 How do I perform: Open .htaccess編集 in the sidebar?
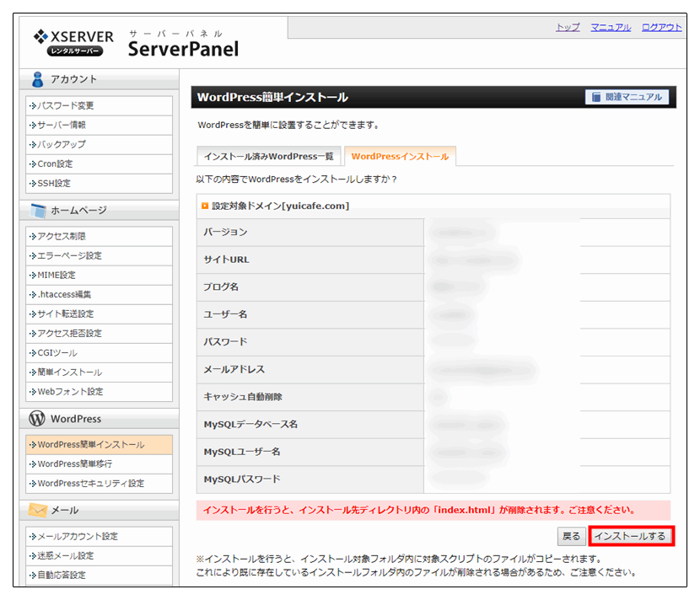point(100,295)
